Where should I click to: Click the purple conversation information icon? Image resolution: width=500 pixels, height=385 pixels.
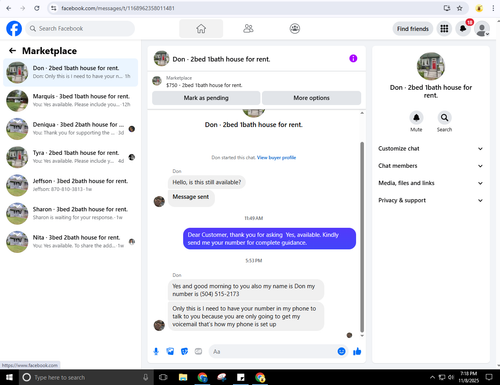(x=353, y=59)
